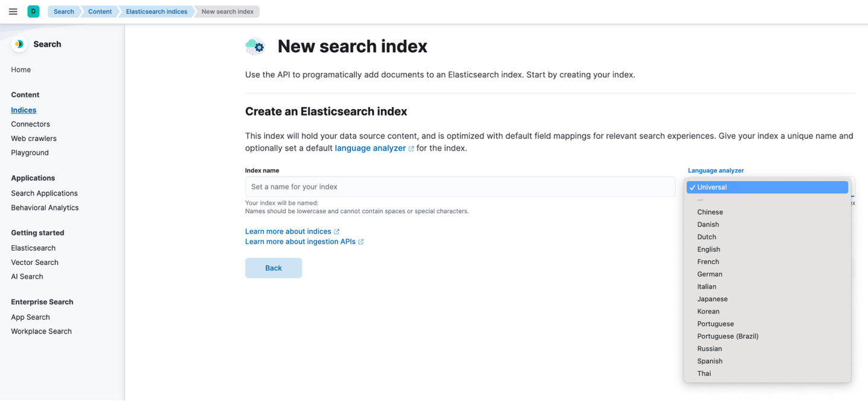Click external icon after Learn more about indices
The height and width of the screenshot is (401, 868).
[336, 232]
